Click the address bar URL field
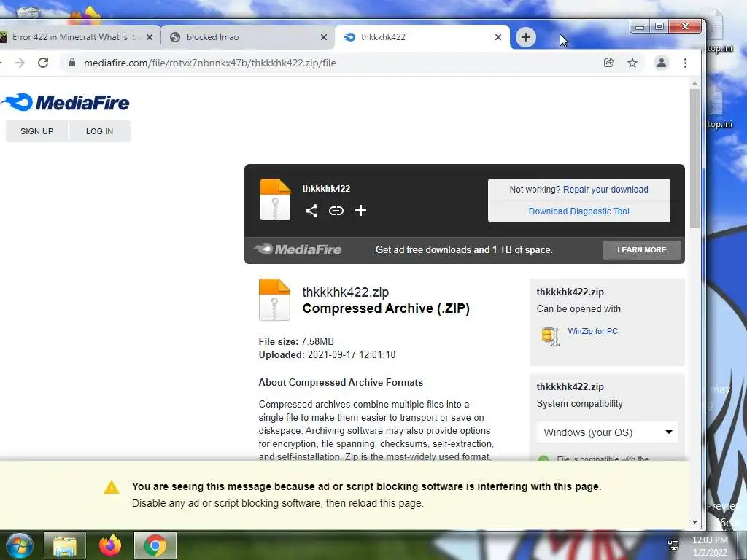 coord(333,63)
